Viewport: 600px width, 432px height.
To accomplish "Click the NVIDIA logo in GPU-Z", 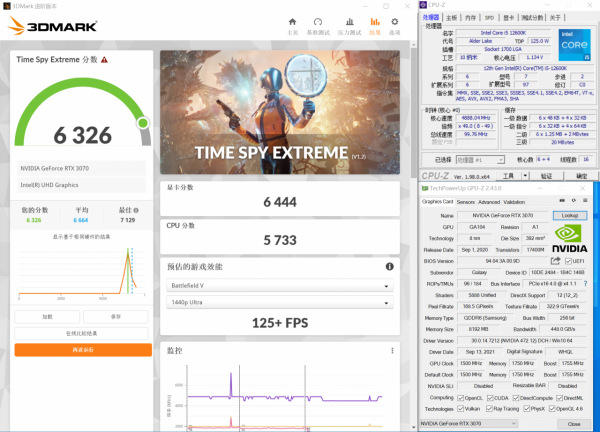I will click(569, 238).
